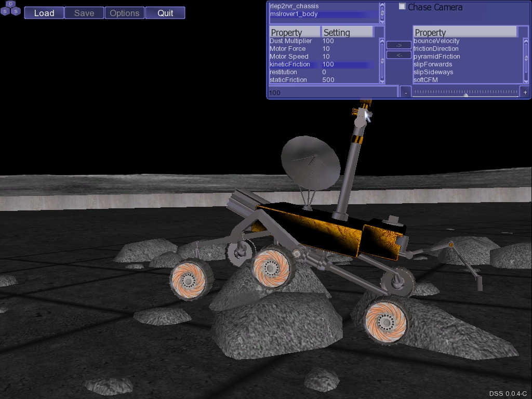Increase value with the plus button
The width and height of the screenshot is (532, 399).
coord(525,92)
